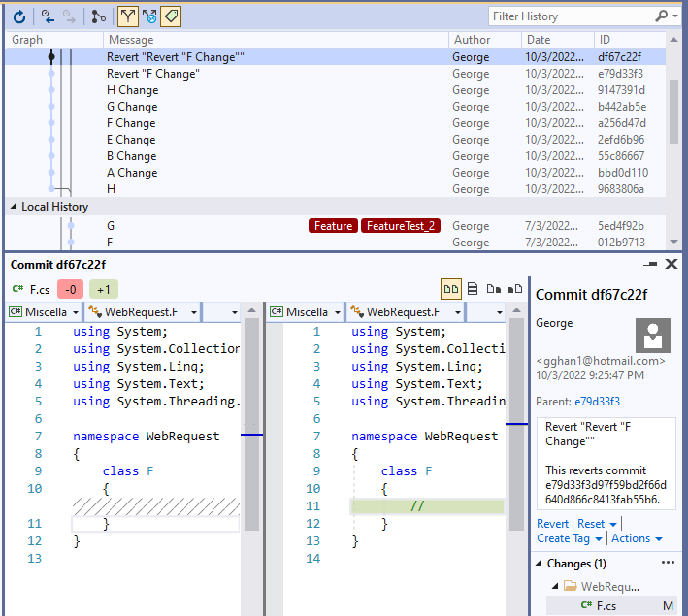This screenshot has height=616, width=688.
Task: Click the Author column header
Action: coord(472,40)
